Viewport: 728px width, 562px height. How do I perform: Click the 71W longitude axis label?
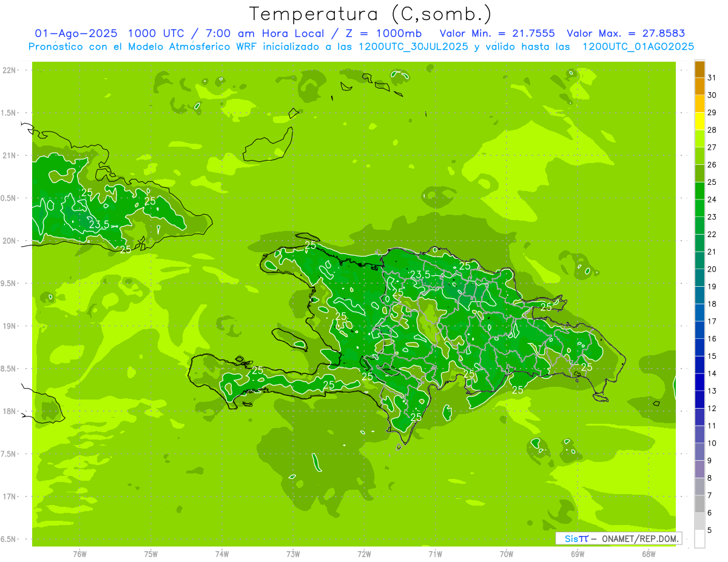tap(435, 554)
